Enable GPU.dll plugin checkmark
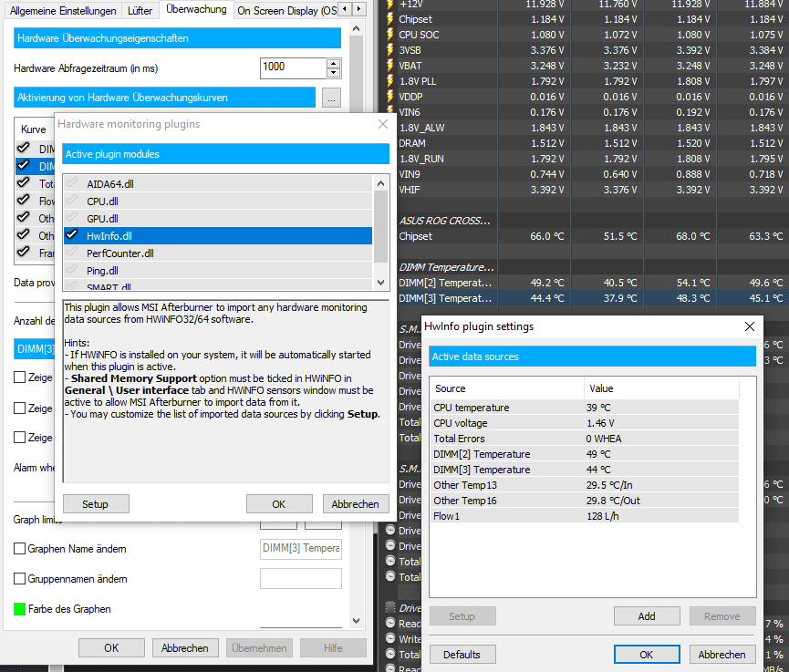 click(72, 218)
